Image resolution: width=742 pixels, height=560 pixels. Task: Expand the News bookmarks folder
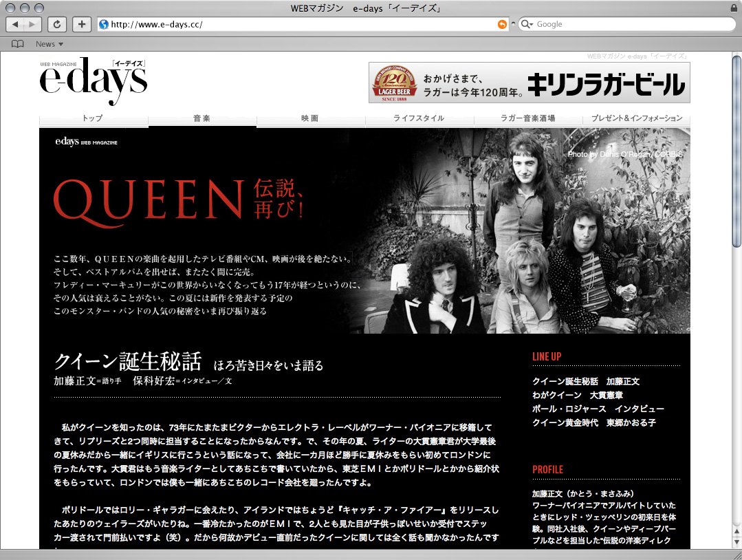pos(49,44)
